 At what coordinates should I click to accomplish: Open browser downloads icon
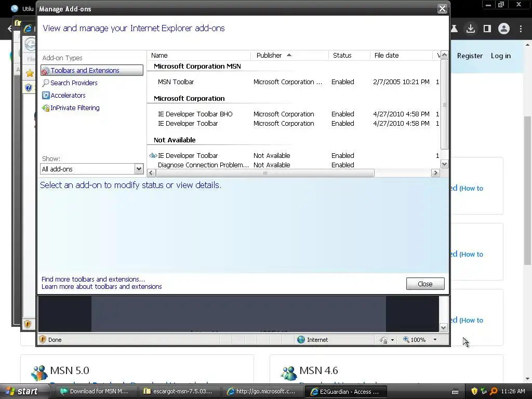click(x=471, y=29)
